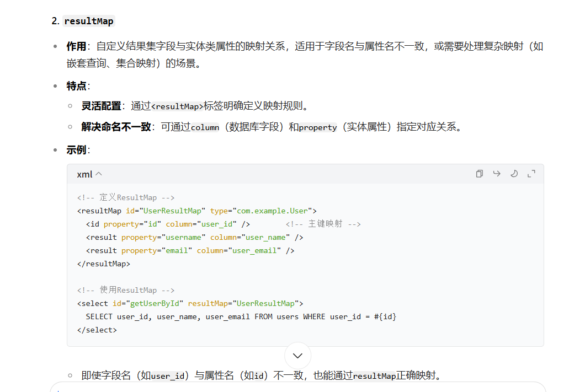Toggle dark mode moon icon in code block
569x392 pixels.
point(514,174)
